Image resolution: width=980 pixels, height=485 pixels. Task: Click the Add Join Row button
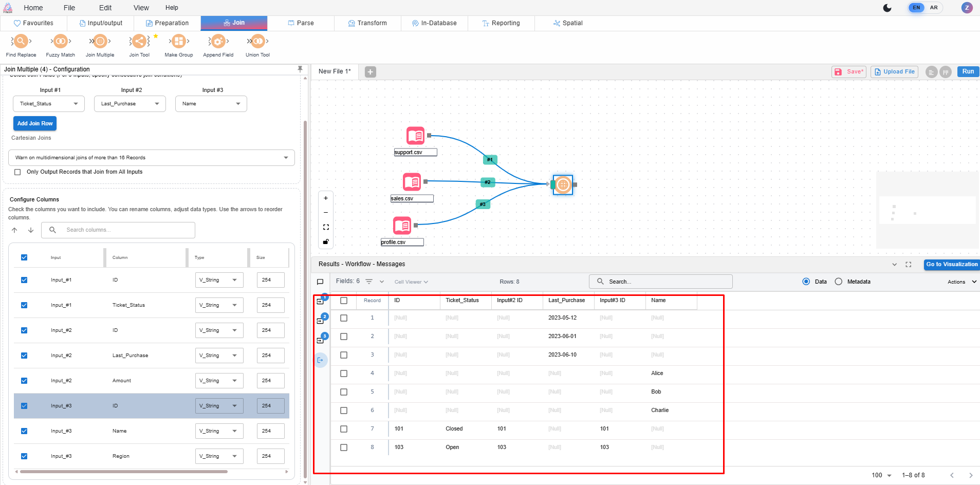click(x=35, y=123)
